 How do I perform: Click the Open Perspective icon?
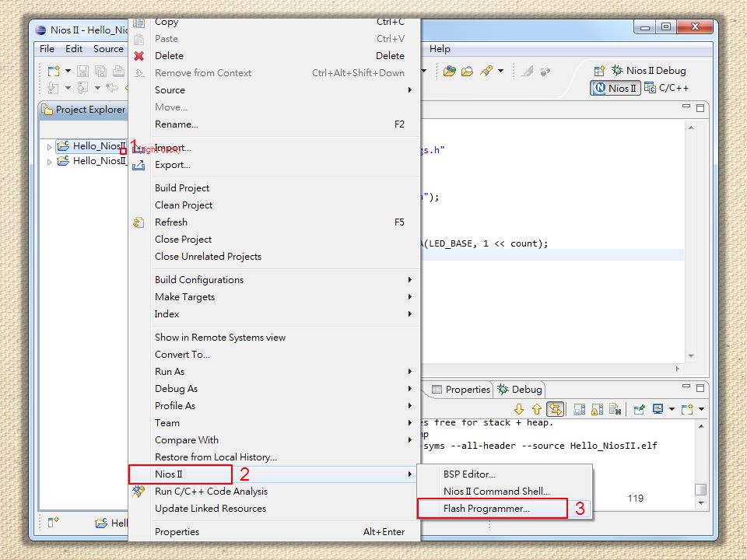(599, 71)
